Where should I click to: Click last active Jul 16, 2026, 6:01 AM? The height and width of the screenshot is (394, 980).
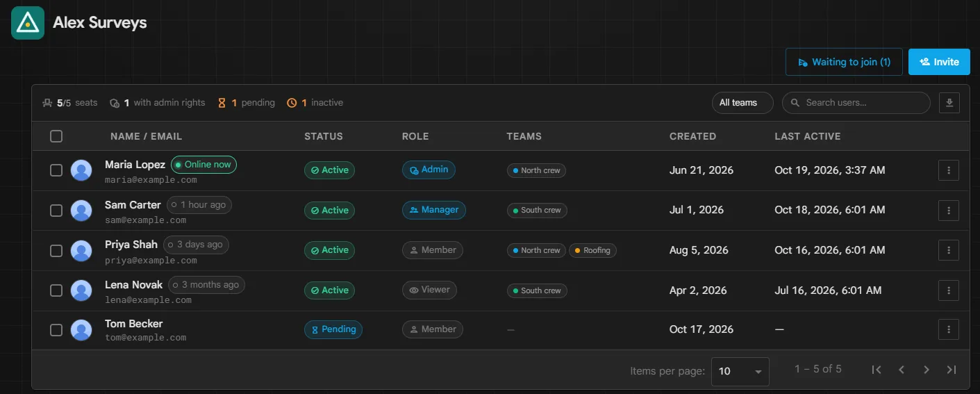point(828,290)
